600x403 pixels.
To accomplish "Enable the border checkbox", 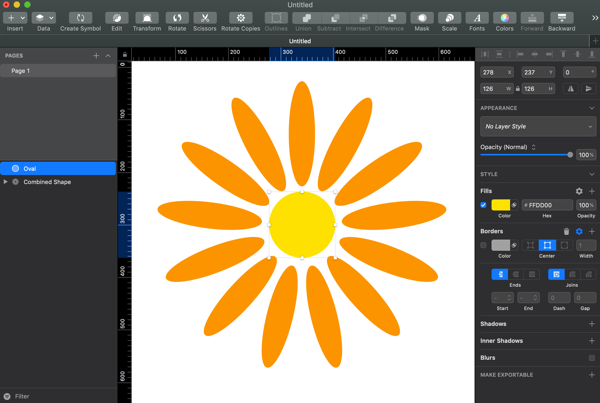I will pyautogui.click(x=483, y=245).
